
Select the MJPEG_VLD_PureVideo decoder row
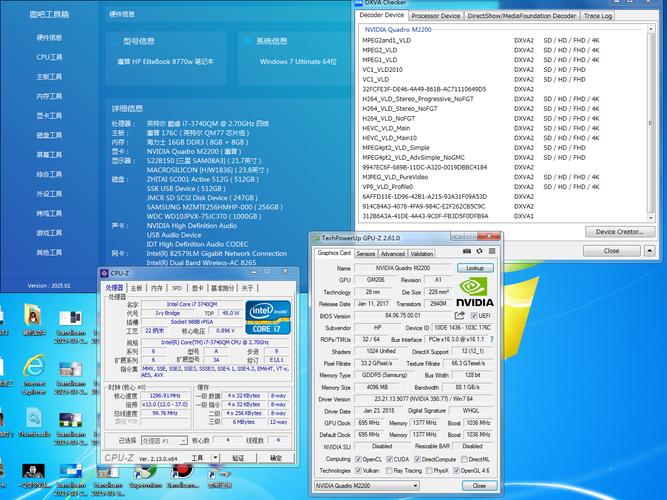(x=481, y=177)
